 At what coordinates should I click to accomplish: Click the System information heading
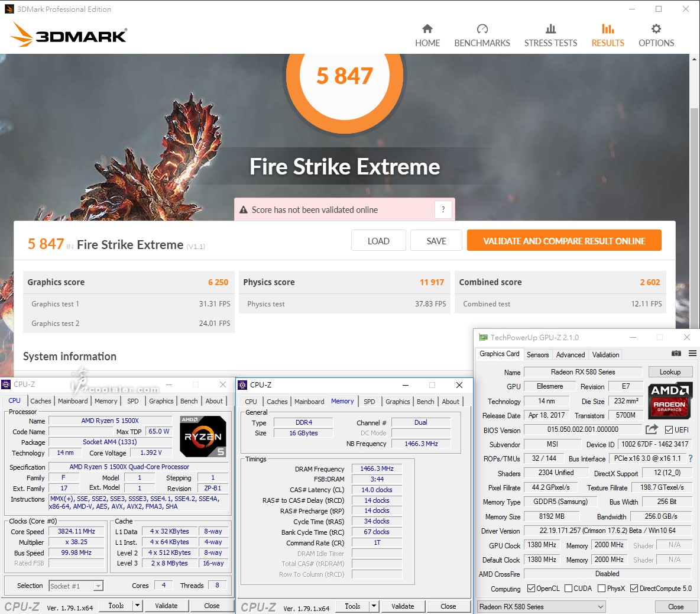70,356
